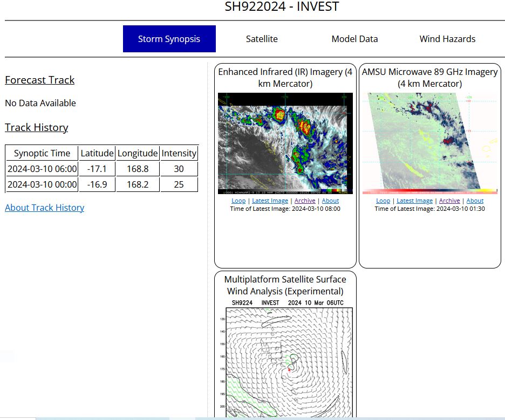
Task: Open the Storm Synopsis tab
Action: [x=169, y=39]
